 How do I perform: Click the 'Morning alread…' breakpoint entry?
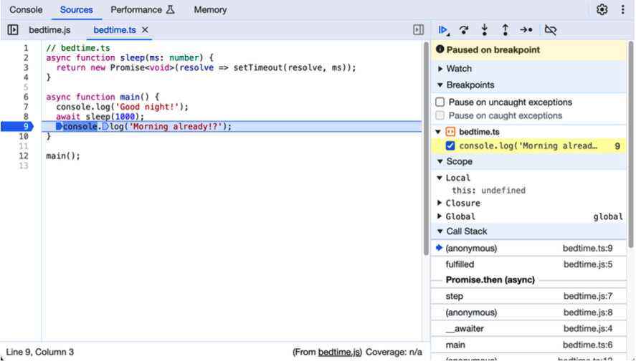point(528,146)
